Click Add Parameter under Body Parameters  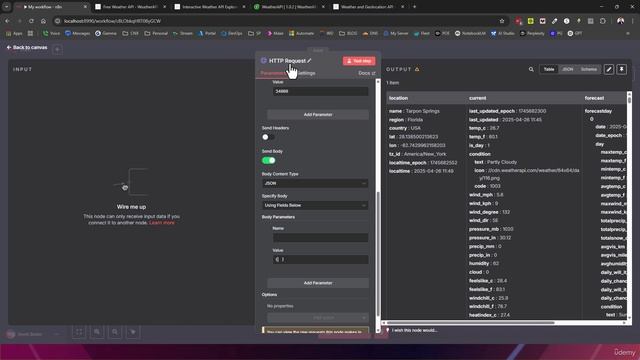pos(318,283)
